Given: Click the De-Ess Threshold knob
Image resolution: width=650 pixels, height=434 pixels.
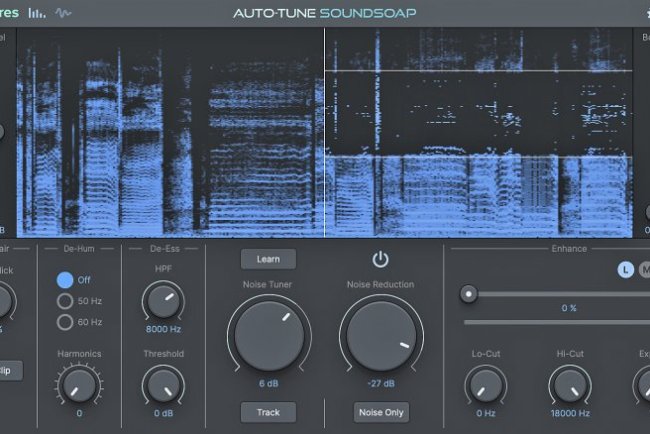Looking at the screenshot, I should [163, 386].
